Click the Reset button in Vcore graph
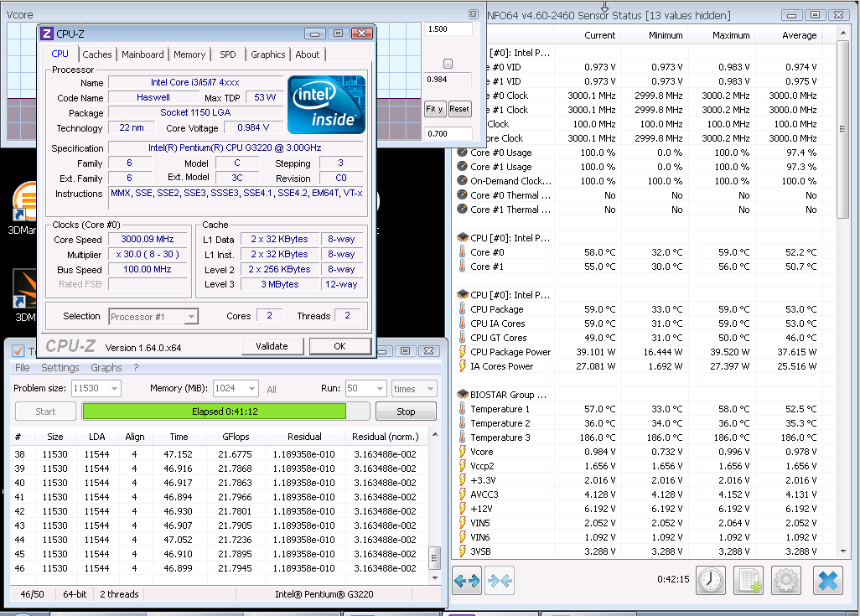The width and height of the screenshot is (860, 616). 459,109
